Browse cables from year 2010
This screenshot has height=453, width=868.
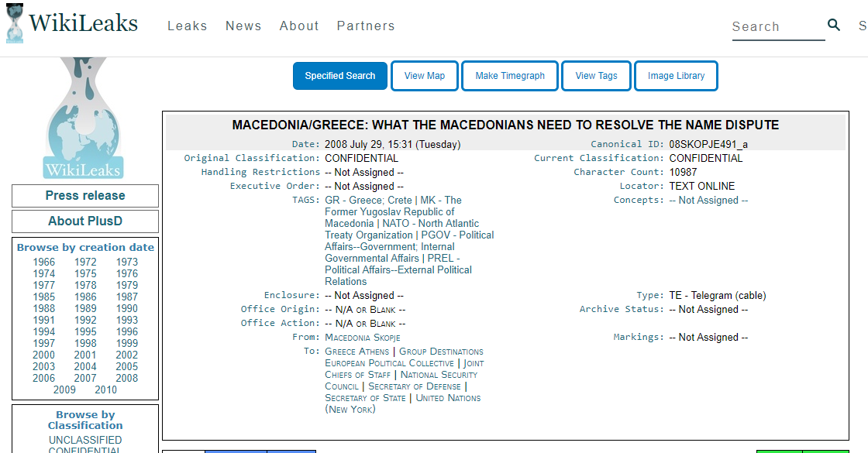(x=106, y=390)
